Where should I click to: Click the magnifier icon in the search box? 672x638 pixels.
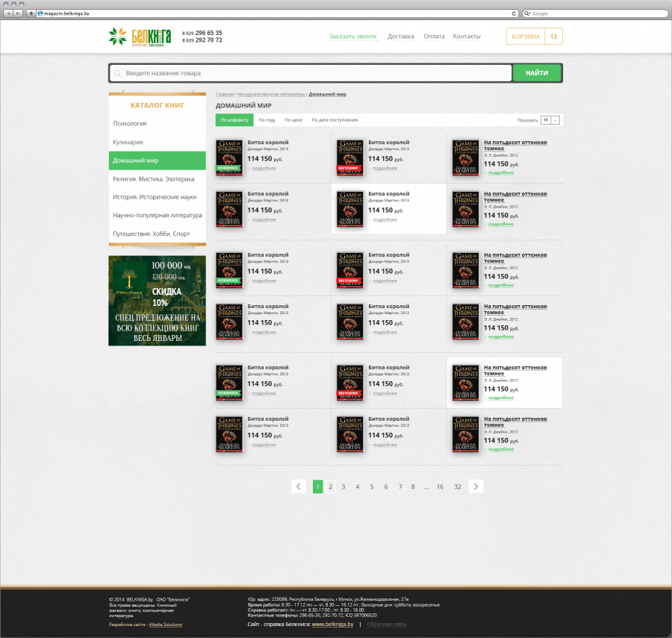tap(117, 73)
